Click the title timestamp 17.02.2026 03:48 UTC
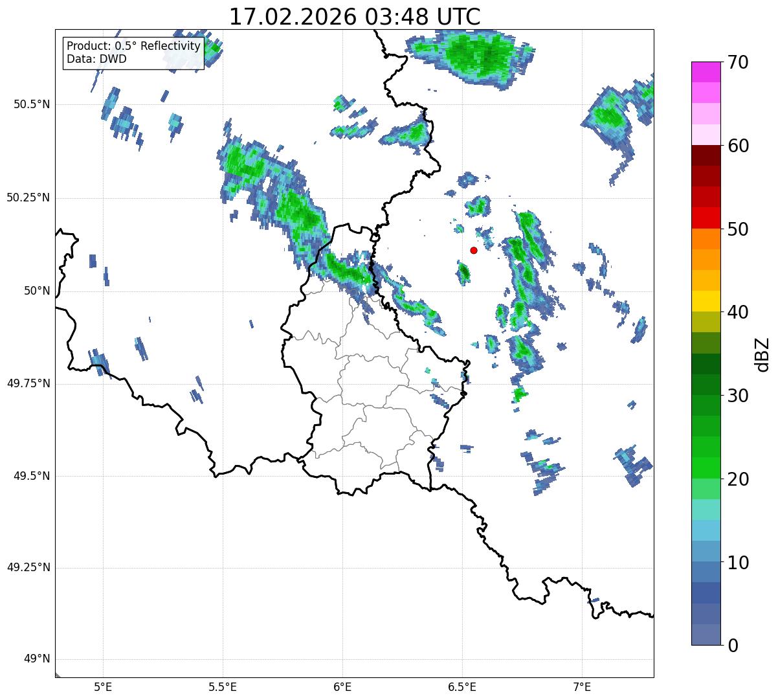The image size is (778, 700). 355,17
